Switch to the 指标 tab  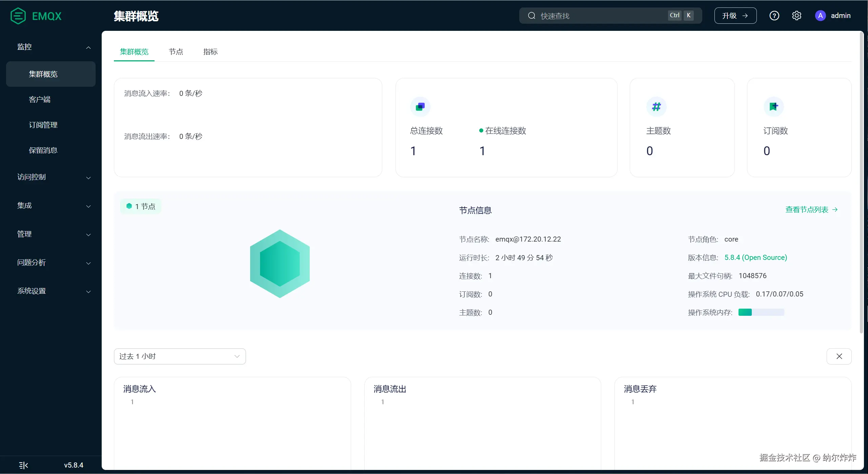tap(210, 52)
